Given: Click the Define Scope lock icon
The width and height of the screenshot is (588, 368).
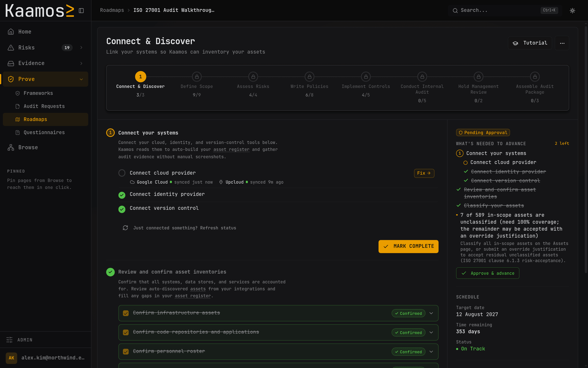Looking at the screenshot, I should pyautogui.click(x=197, y=77).
